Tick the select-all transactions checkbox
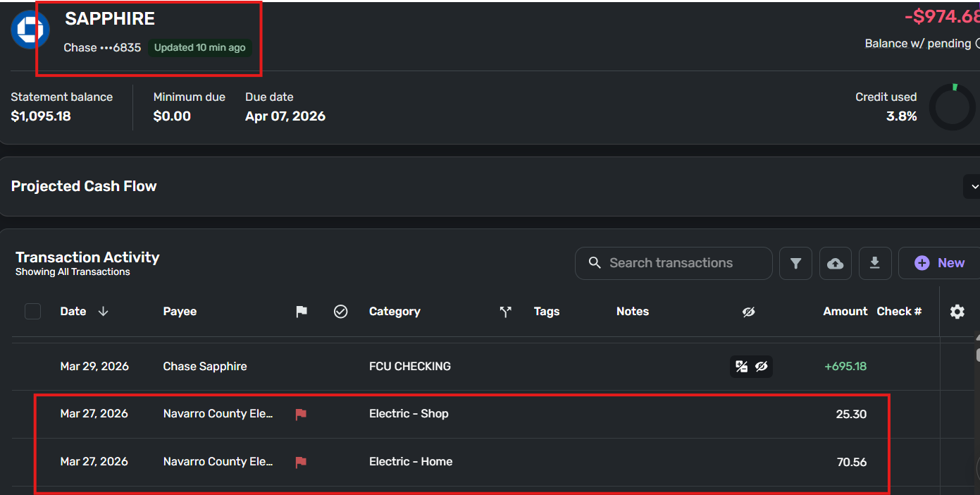 click(x=33, y=311)
